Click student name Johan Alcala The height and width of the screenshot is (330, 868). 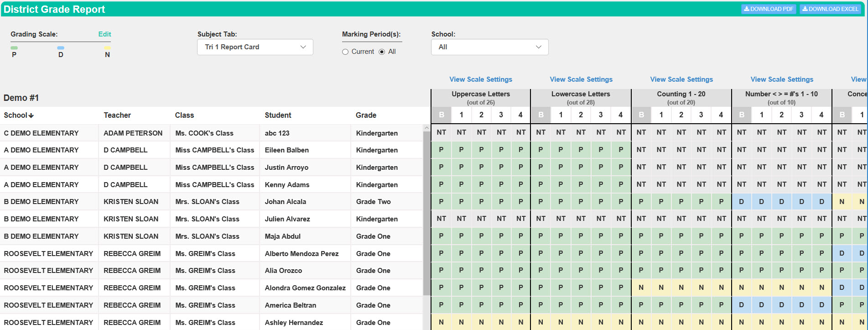pos(285,202)
